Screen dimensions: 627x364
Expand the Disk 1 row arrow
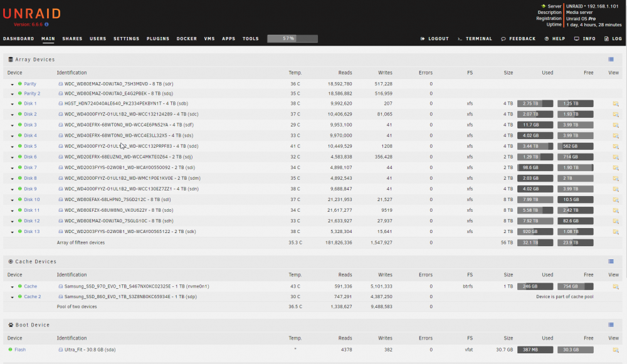point(13,104)
